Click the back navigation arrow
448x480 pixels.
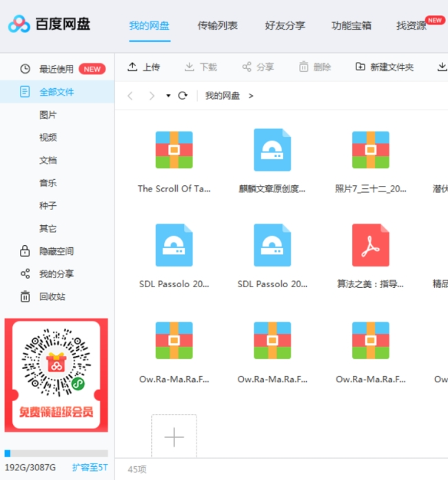point(130,96)
